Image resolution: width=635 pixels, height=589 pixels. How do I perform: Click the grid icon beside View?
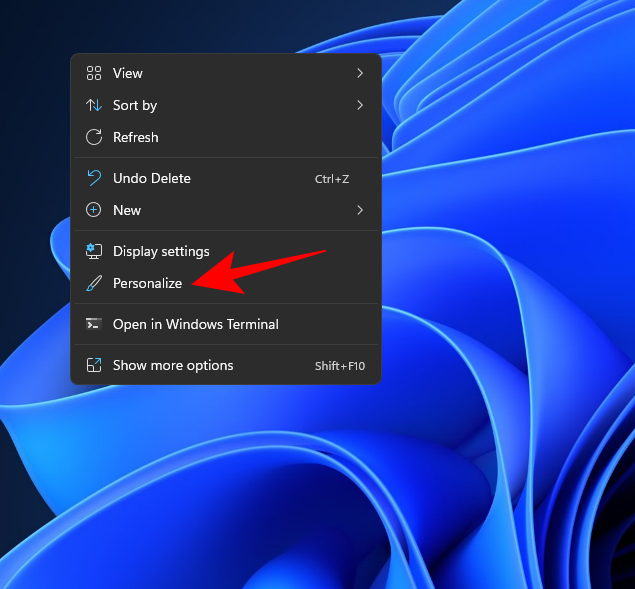pos(94,73)
